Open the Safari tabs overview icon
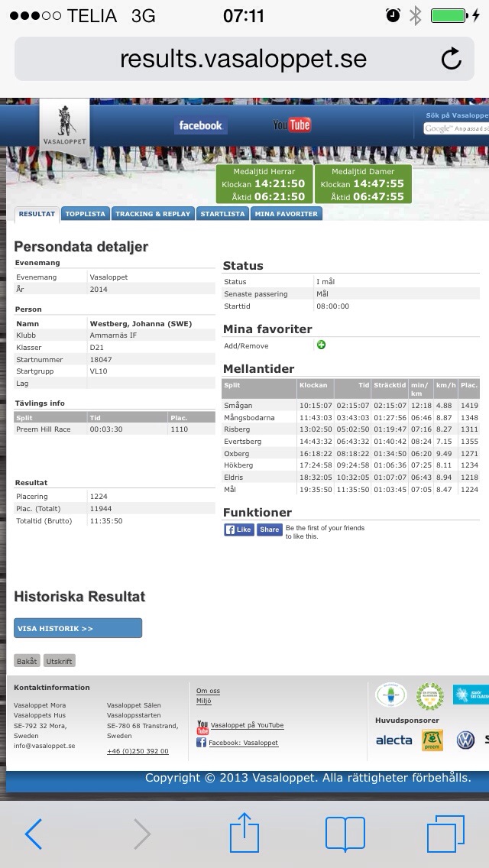489x868 pixels. tap(445, 834)
